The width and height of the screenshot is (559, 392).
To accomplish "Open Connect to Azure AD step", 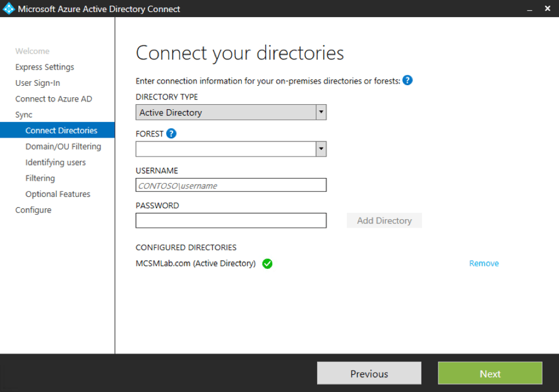I will pos(54,98).
